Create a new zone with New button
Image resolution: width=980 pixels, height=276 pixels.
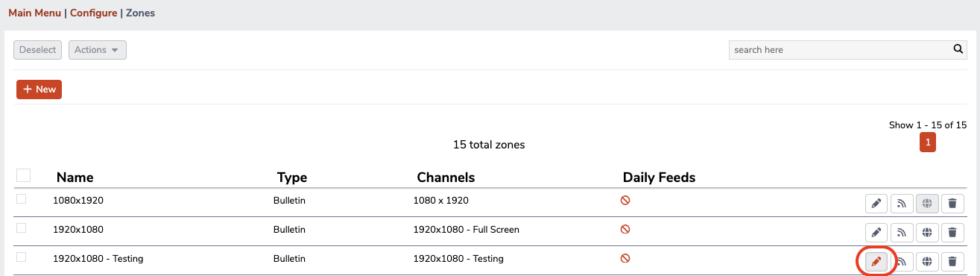39,90
